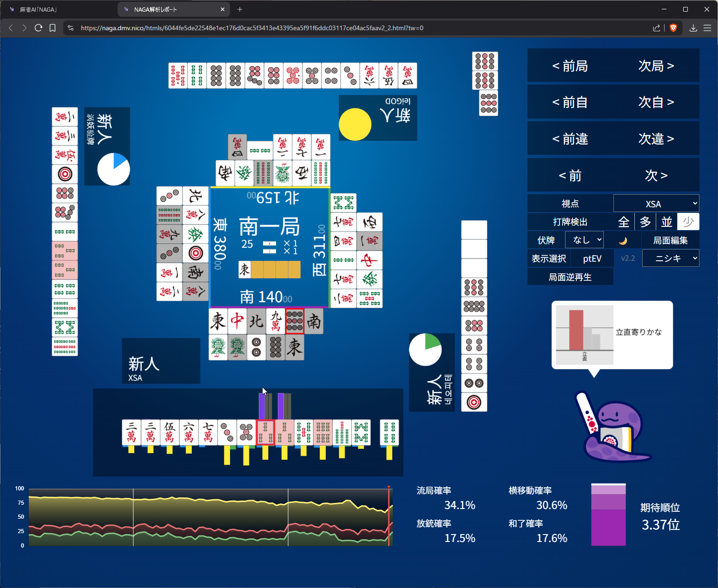Toggle dark mode with the moon icon
Screen dimensions: 718x588
(623, 240)
